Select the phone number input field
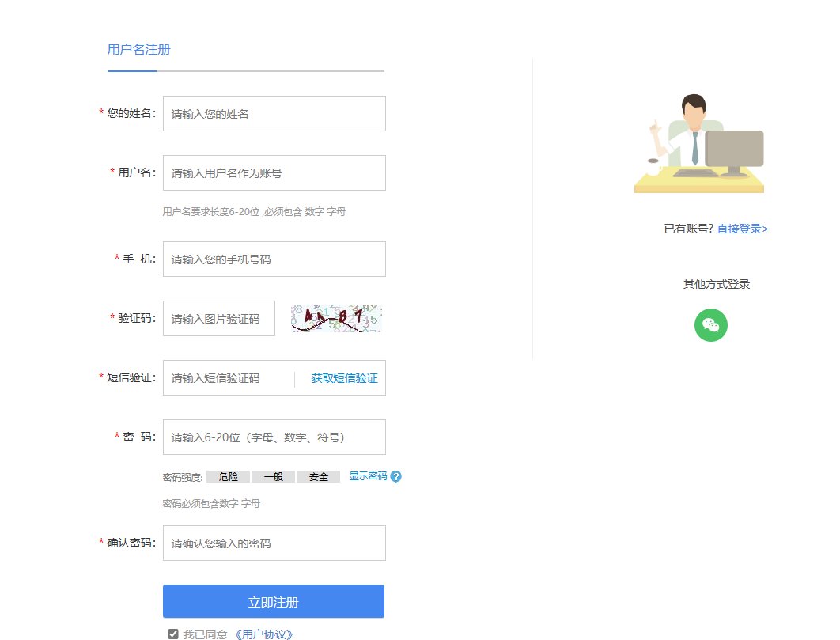 [274, 259]
